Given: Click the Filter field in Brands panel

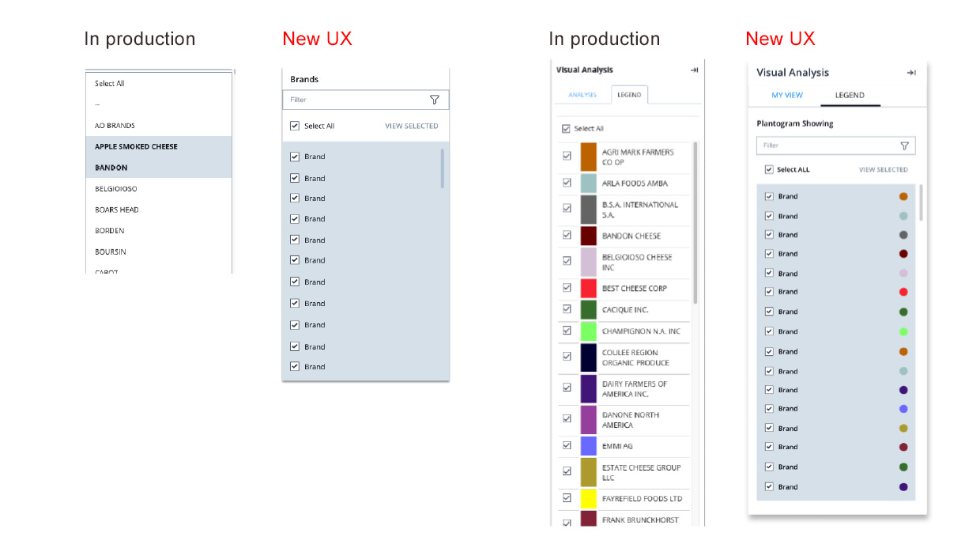Looking at the screenshot, I should 366,100.
